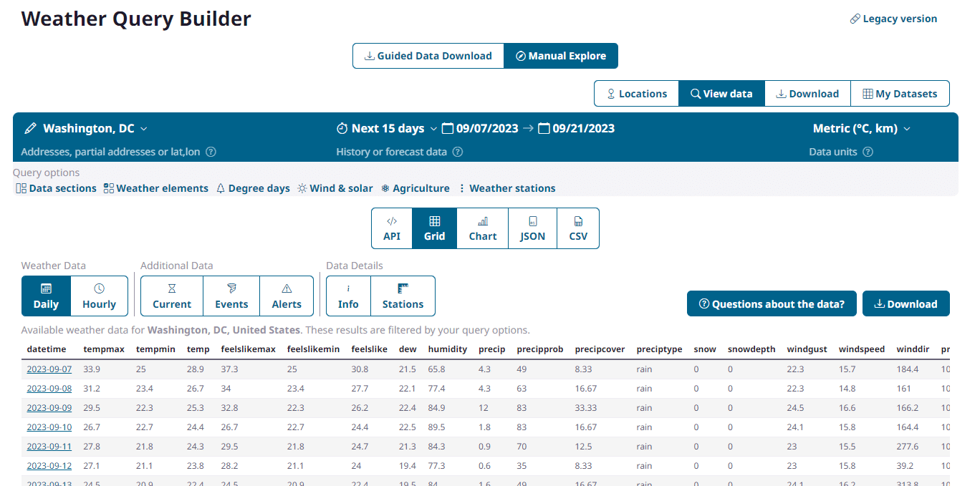Open the Next 15 days period dropdown

click(x=433, y=129)
